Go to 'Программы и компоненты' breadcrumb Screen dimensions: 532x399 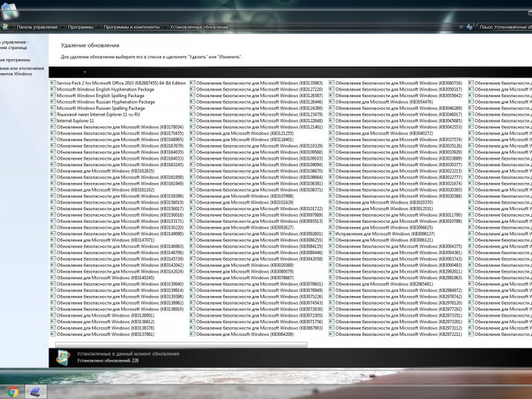(x=132, y=27)
